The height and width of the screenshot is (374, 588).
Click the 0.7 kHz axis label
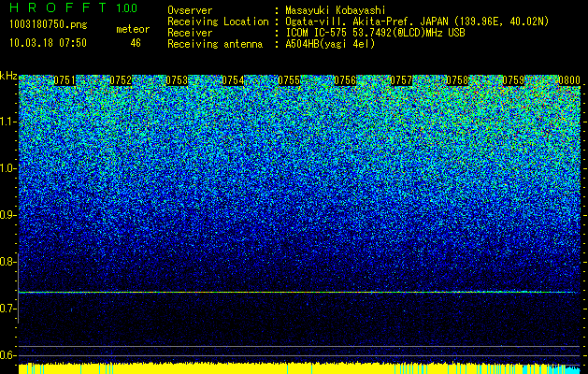pos(7,309)
